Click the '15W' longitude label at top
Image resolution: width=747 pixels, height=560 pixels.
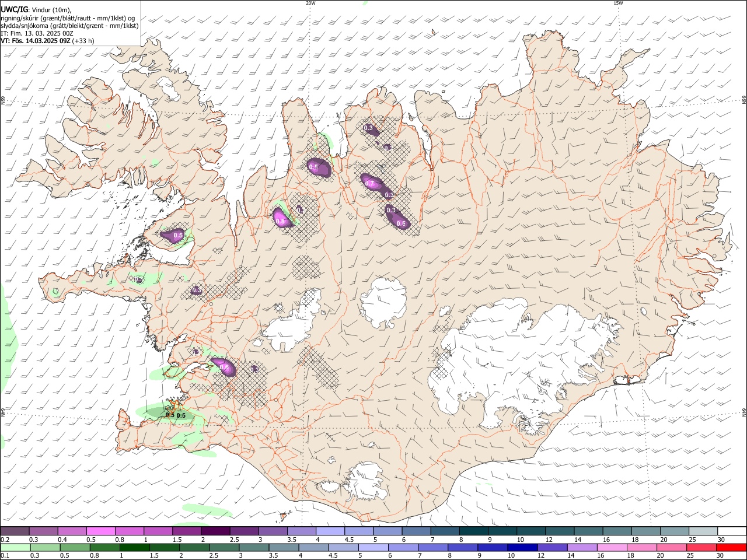[x=618, y=3]
